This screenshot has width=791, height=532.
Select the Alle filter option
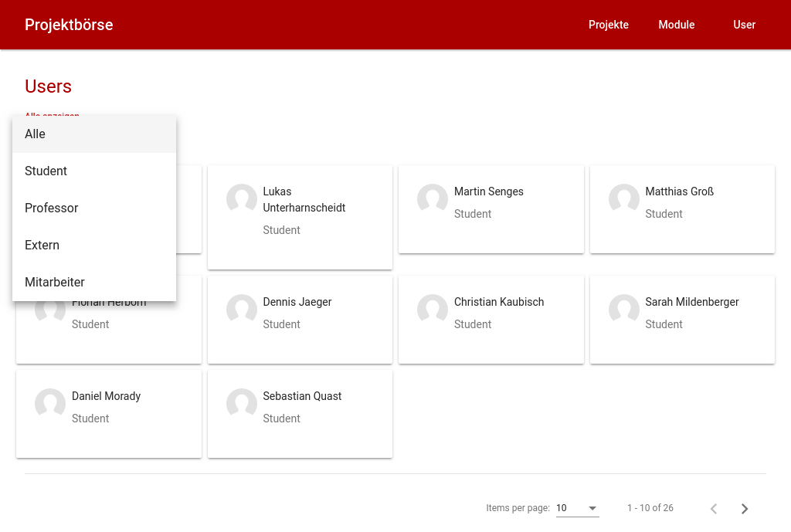pos(94,134)
